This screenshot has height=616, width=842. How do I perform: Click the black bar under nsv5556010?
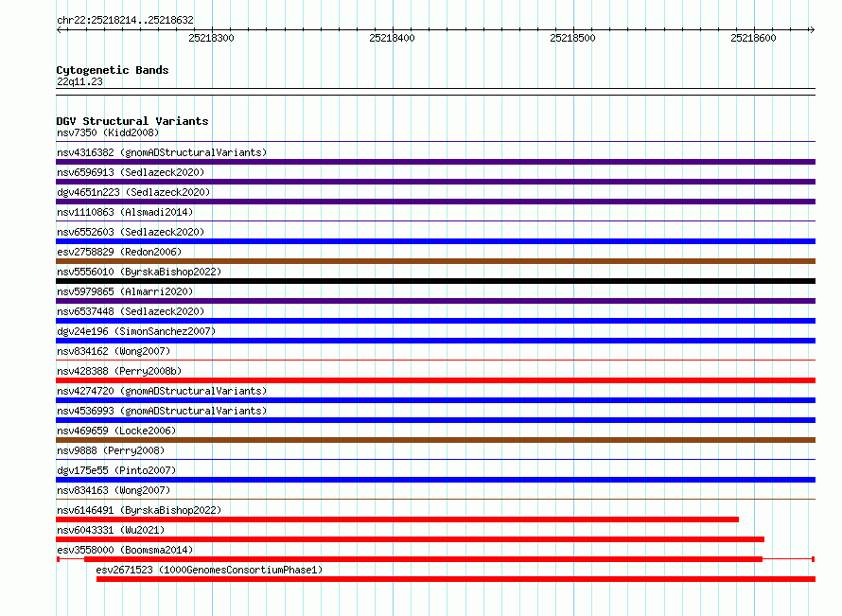coord(435,281)
